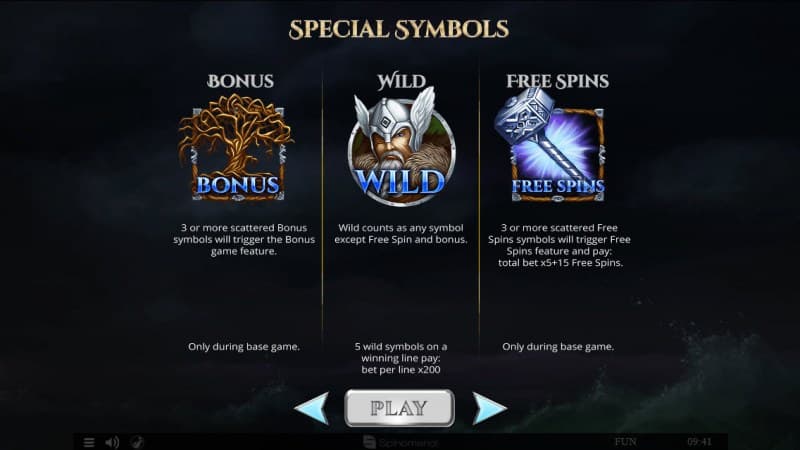Click the Spinomenal logo in bottom bar
The width and height of the screenshot is (800, 450).
pos(401,442)
